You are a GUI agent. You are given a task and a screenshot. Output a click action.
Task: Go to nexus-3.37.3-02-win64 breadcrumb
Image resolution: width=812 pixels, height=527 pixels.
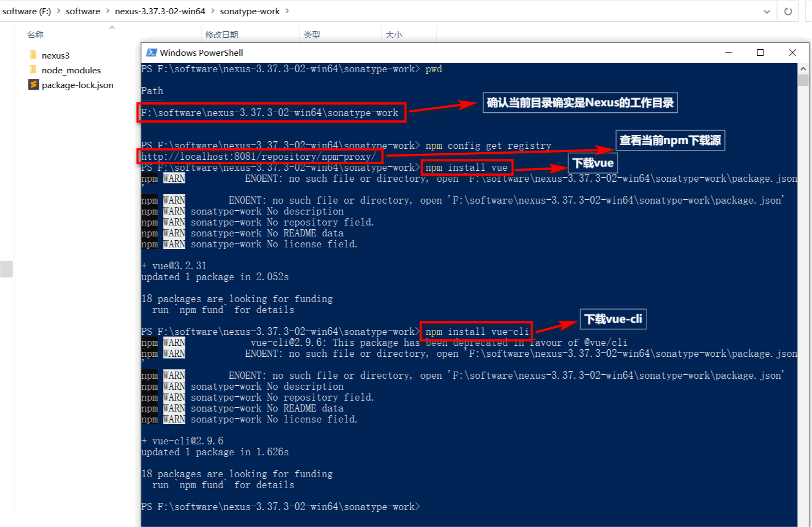160,11
